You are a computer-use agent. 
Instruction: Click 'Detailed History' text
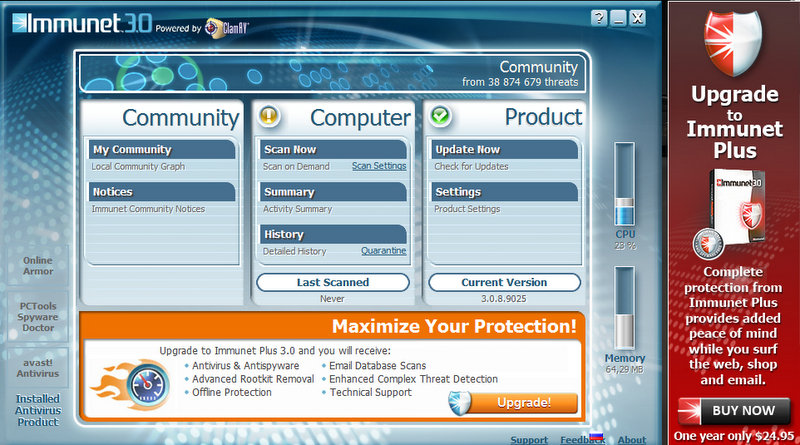pos(294,251)
